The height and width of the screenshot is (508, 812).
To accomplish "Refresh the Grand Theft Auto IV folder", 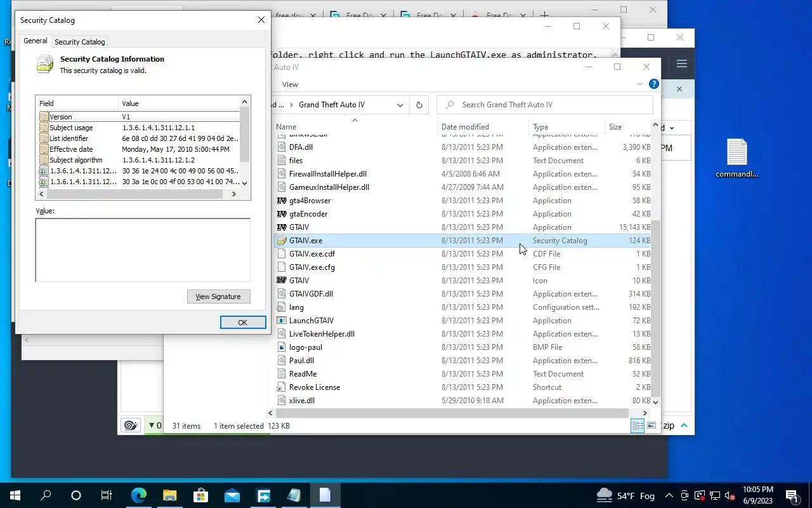I will [x=419, y=105].
